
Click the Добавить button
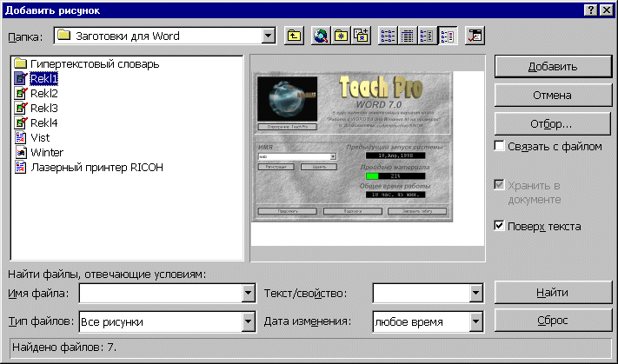click(x=553, y=67)
